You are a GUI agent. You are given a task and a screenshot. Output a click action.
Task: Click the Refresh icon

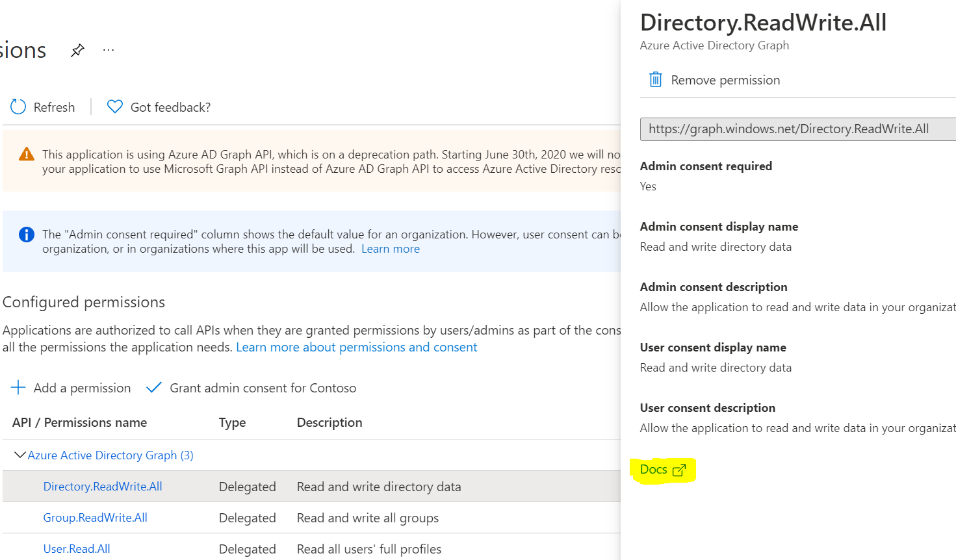click(x=18, y=106)
